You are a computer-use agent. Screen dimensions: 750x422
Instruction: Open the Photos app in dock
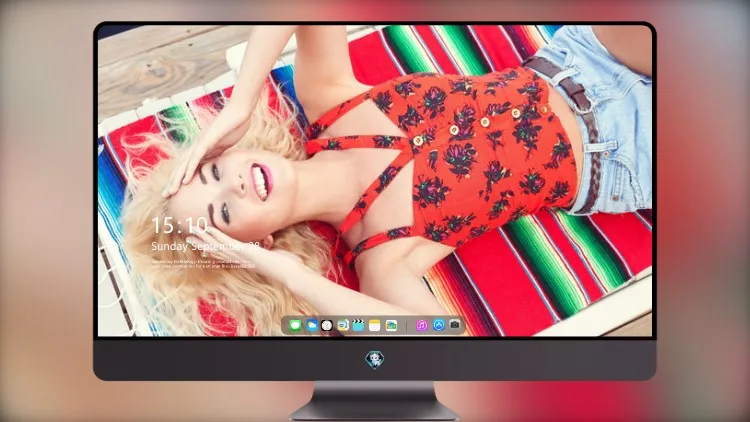click(391, 326)
